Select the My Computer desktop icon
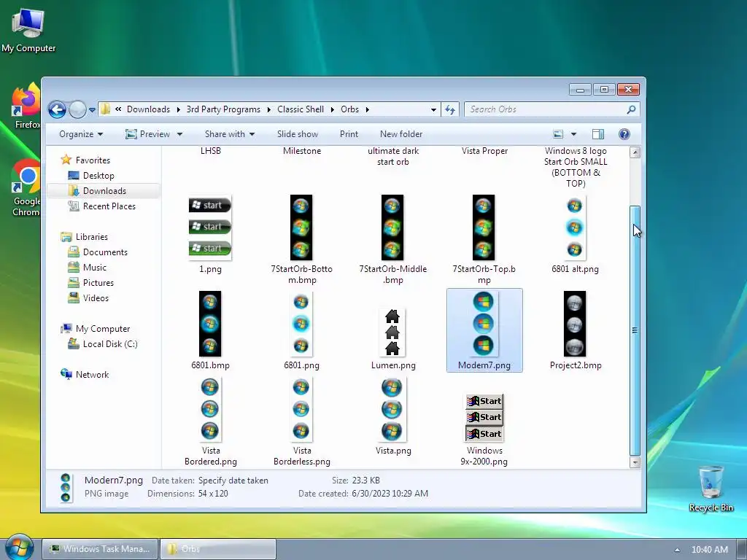Screen dimensions: 747x560 [28, 30]
